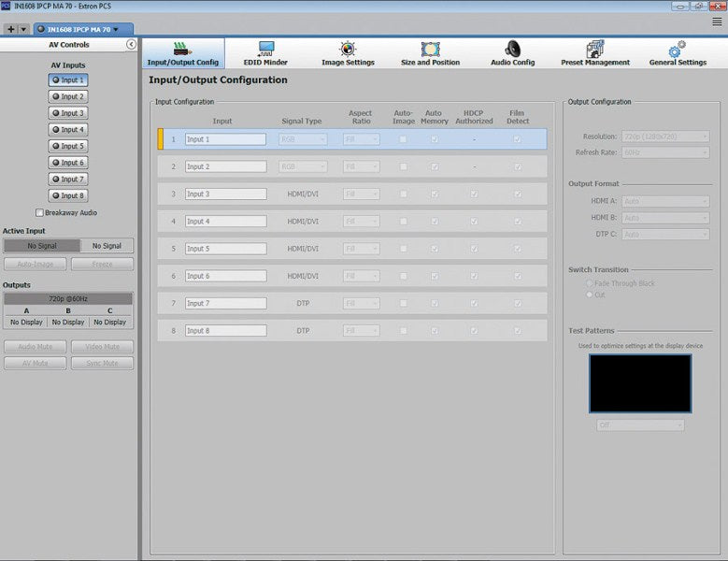This screenshot has height=561, width=728.
Task: Click the Audio Mute button
Action: pyautogui.click(x=36, y=347)
